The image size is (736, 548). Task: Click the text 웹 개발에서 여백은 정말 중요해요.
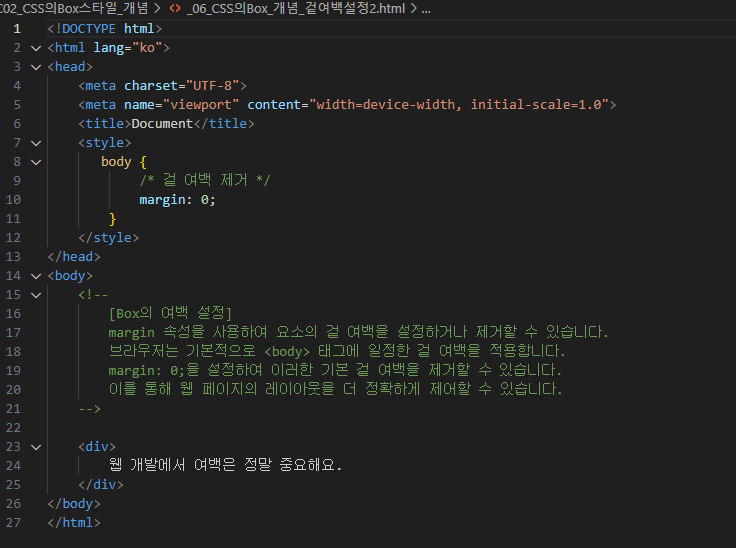[225, 465]
